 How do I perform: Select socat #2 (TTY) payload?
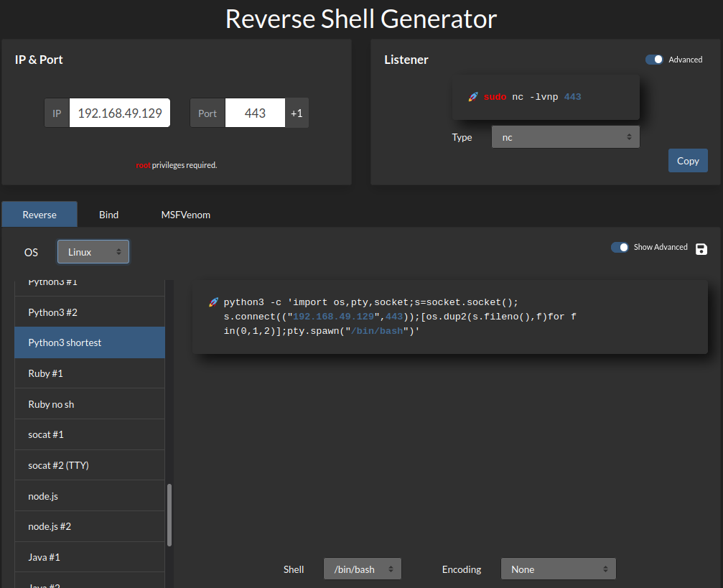(90, 465)
